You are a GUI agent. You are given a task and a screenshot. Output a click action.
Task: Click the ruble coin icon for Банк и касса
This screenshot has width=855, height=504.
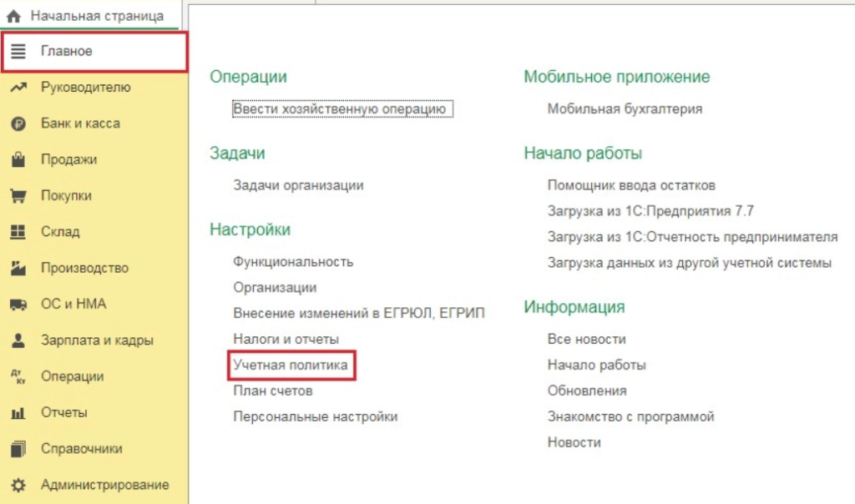(18, 123)
